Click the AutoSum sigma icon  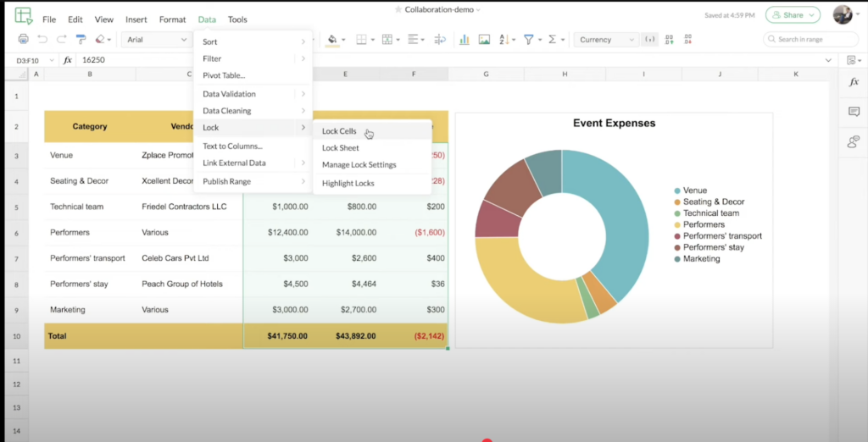[552, 39]
